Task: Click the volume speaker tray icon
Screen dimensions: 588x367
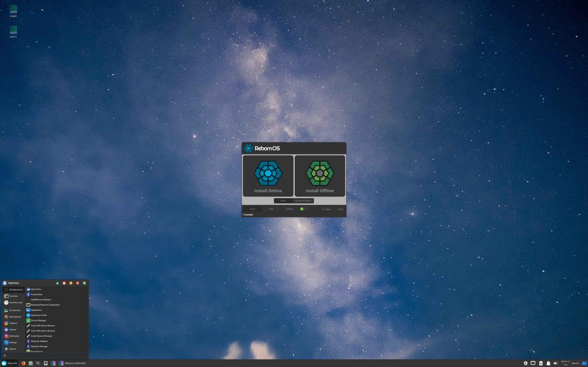Action: tap(555, 363)
